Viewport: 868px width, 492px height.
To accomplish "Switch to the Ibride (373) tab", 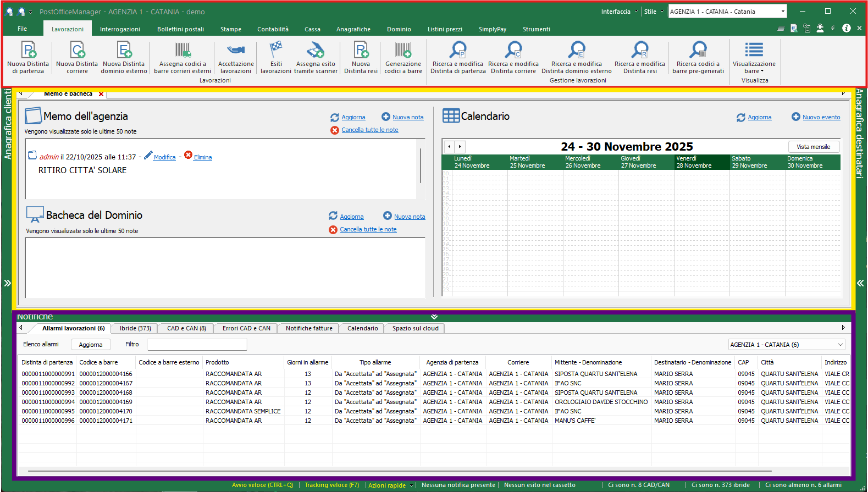I will click(x=135, y=328).
